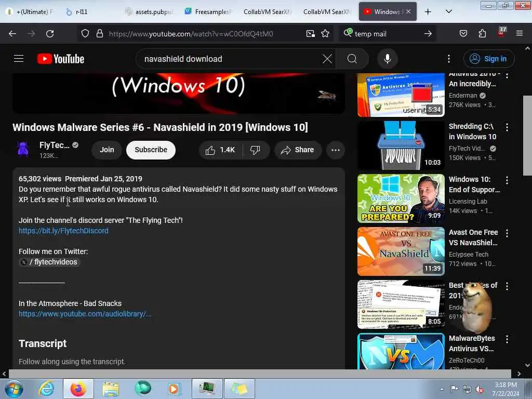Open Windows Media Player taskbar icon
Viewport: 532px width, 399px height.
click(x=174, y=389)
